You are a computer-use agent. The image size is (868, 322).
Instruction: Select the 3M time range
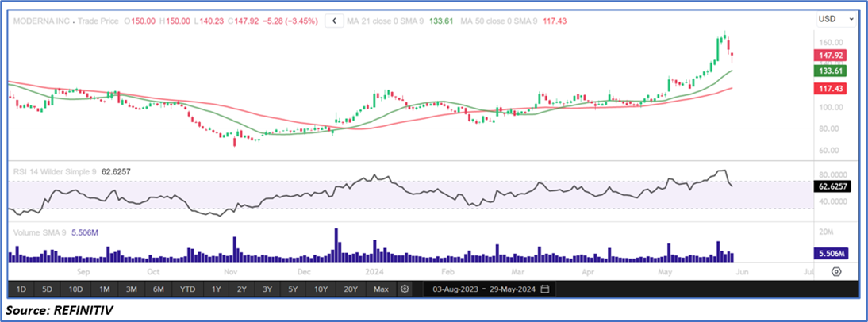132,289
